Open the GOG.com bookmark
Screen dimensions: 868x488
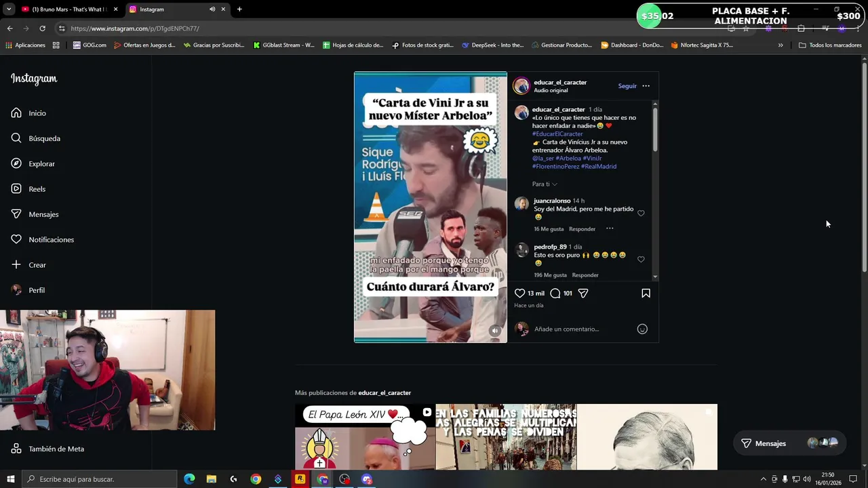click(x=90, y=45)
